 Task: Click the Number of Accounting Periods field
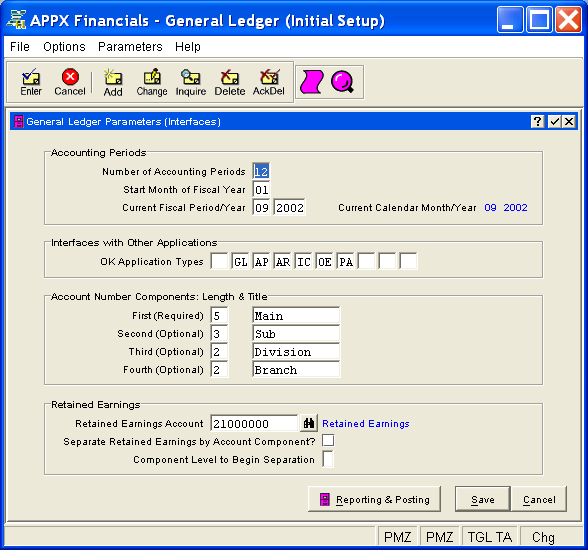click(x=261, y=171)
